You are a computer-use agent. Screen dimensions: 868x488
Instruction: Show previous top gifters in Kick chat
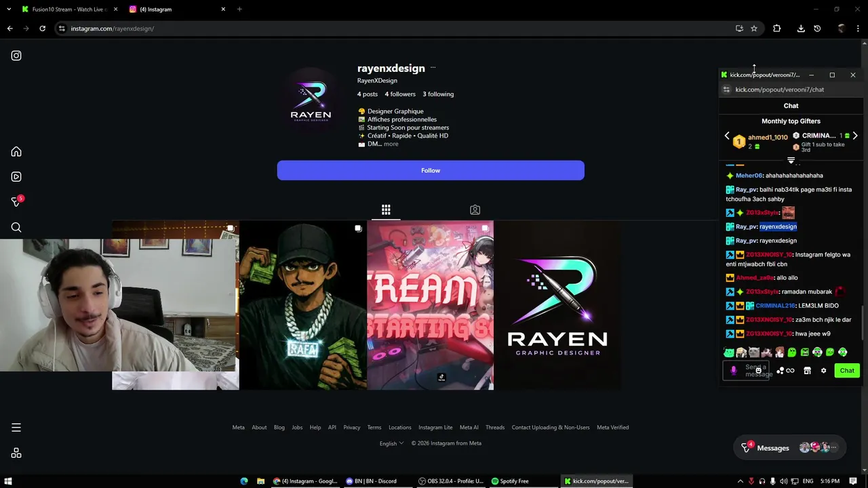pos(727,136)
